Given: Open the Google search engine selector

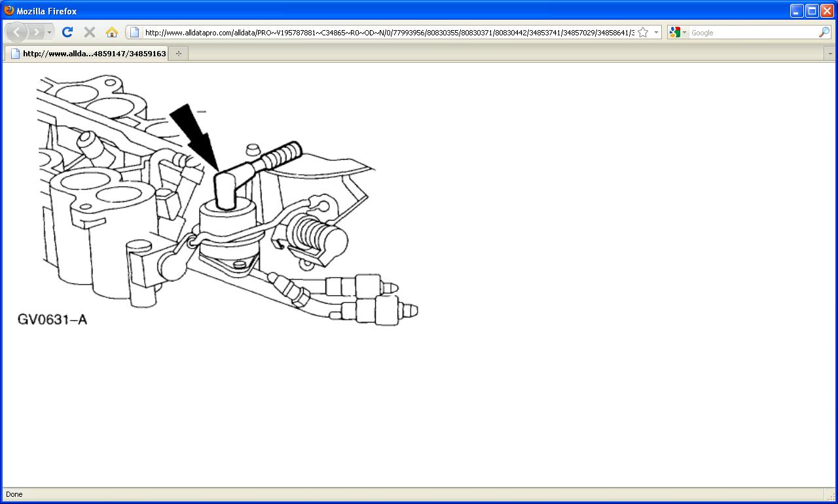Looking at the screenshot, I should [678, 32].
